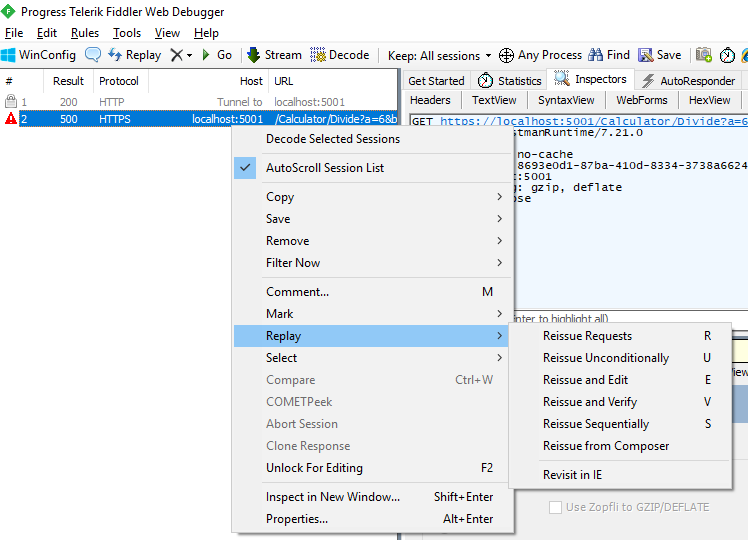Click the timer clock toolbar icon

point(727,55)
